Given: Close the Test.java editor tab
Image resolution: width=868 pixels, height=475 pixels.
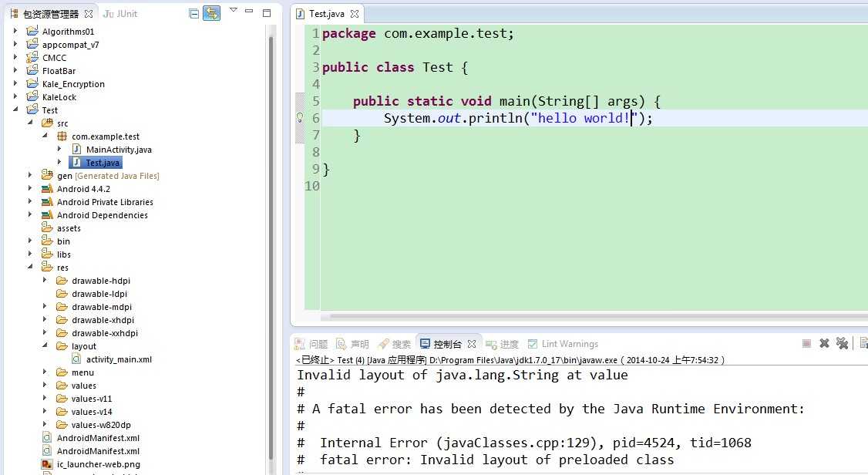Looking at the screenshot, I should 355,14.
